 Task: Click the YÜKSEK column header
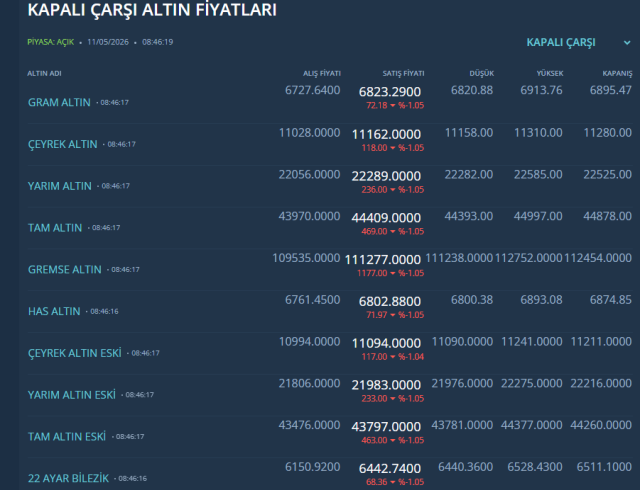tap(550, 74)
